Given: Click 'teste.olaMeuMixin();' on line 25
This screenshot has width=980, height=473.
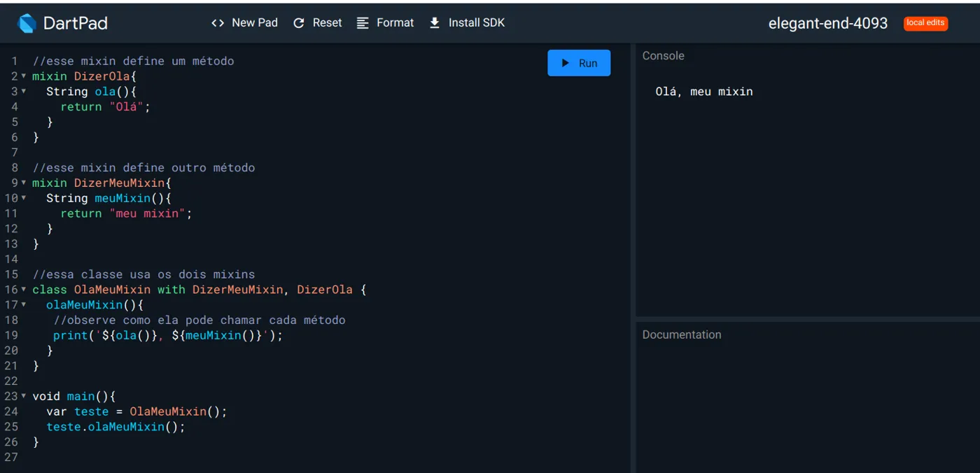Looking at the screenshot, I should tap(115, 427).
